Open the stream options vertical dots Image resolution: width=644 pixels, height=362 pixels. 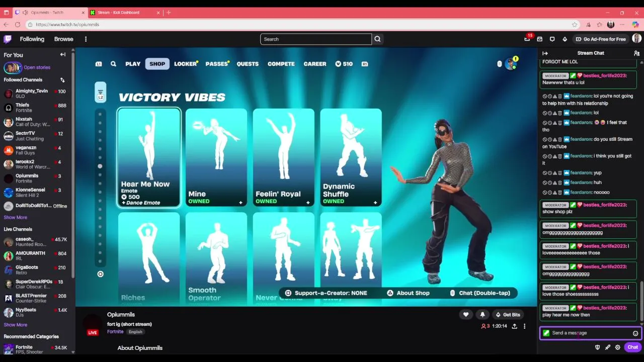524,326
